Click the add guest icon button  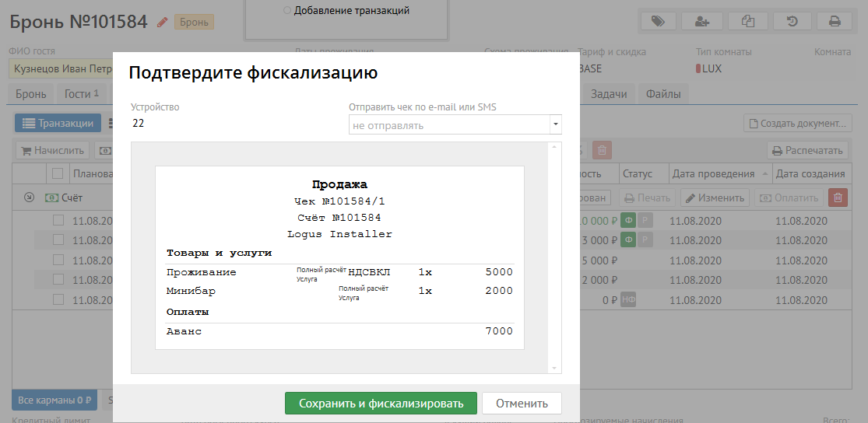(x=701, y=21)
